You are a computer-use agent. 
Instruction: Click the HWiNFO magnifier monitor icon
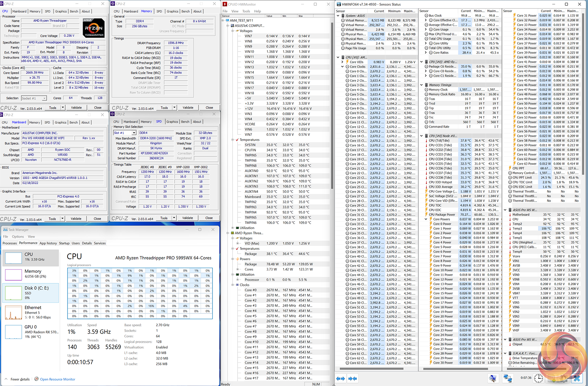point(493,378)
